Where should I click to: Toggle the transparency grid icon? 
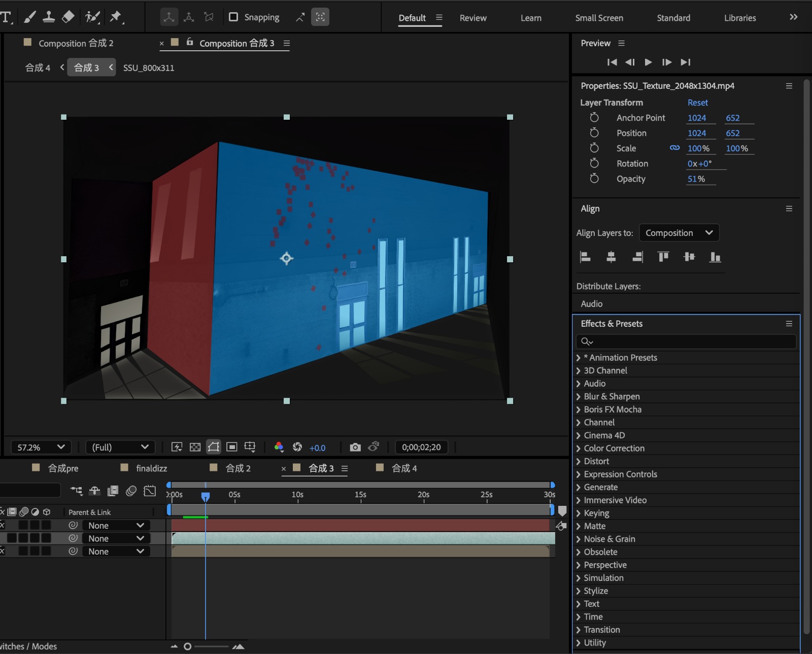point(195,447)
